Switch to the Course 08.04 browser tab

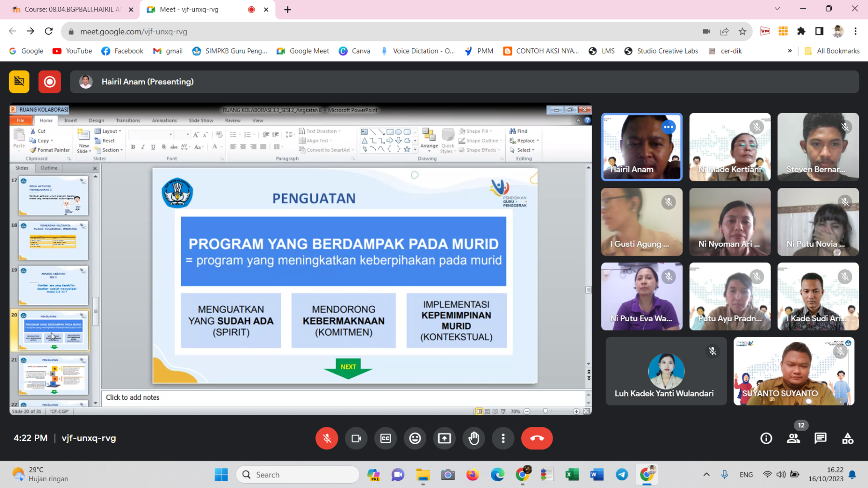(x=72, y=9)
